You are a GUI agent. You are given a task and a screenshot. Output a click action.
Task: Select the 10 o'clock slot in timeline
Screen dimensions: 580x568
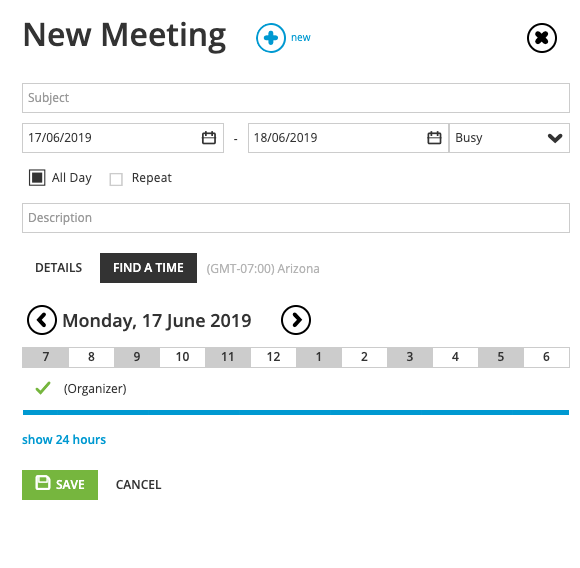182,357
